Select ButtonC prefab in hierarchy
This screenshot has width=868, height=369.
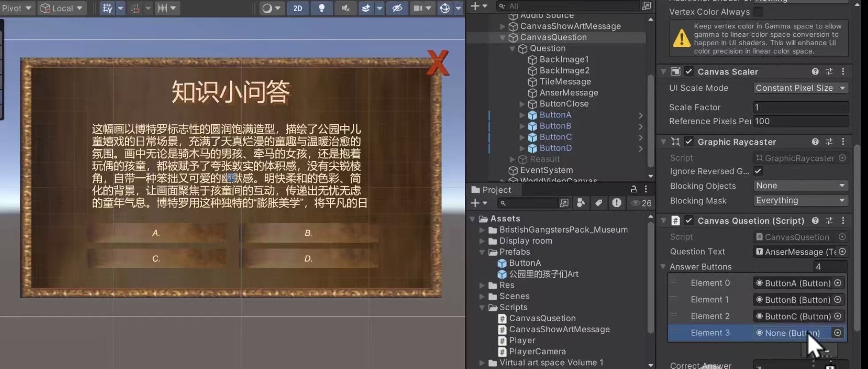(556, 137)
